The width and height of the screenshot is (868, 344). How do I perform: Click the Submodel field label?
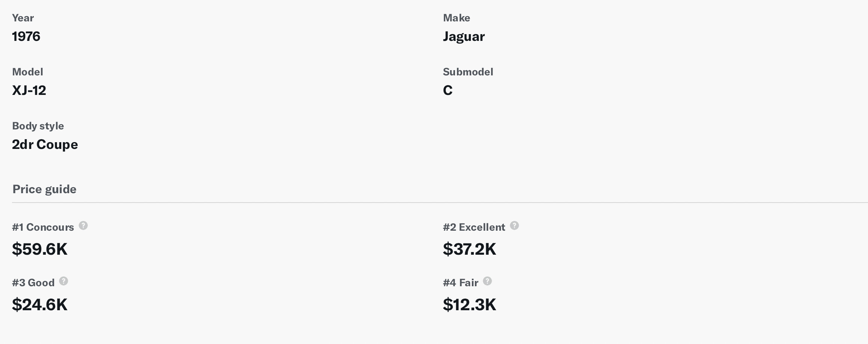[x=468, y=72]
